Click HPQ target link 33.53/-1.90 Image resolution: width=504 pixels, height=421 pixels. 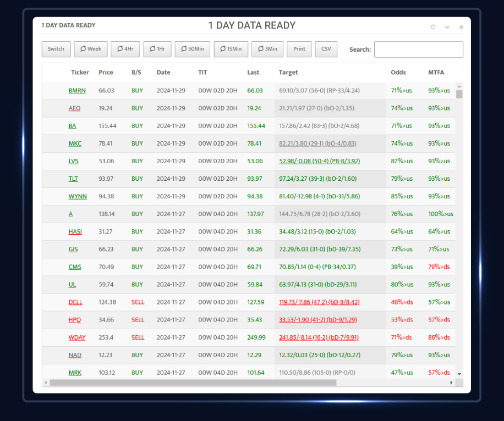[318, 320]
